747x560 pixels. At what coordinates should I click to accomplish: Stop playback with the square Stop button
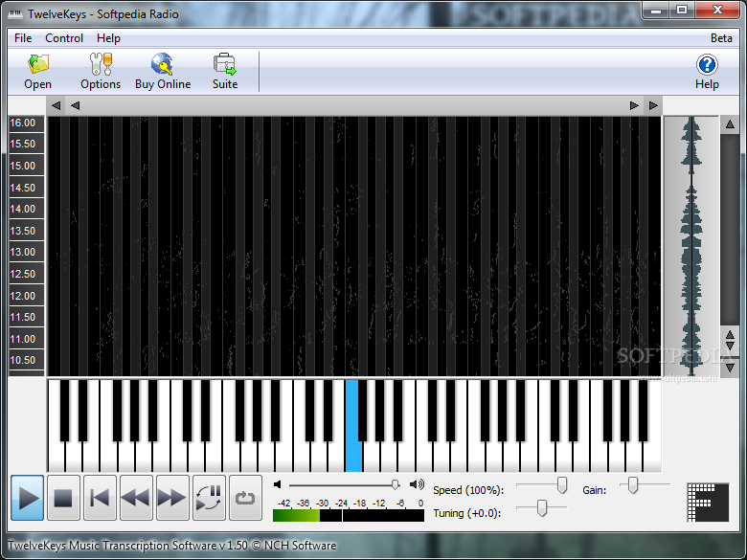pyautogui.click(x=63, y=498)
